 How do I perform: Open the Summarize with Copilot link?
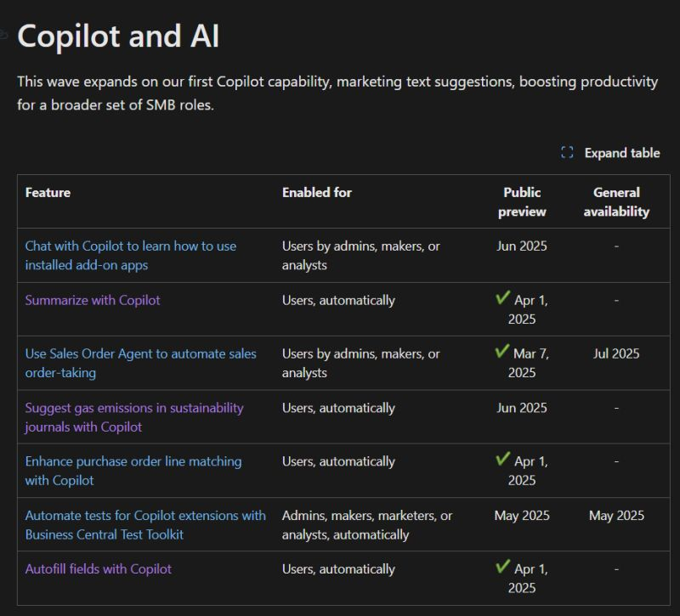coord(93,300)
